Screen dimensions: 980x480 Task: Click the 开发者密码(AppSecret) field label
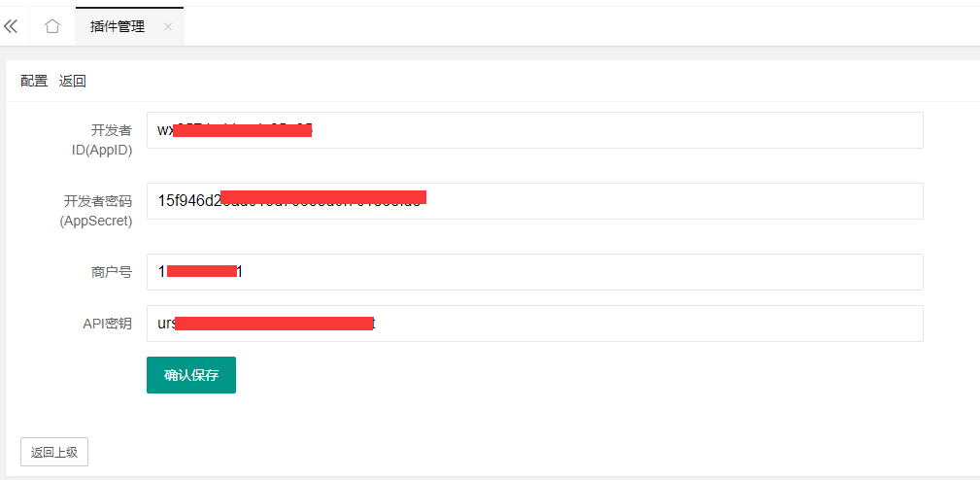tap(96, 211)
